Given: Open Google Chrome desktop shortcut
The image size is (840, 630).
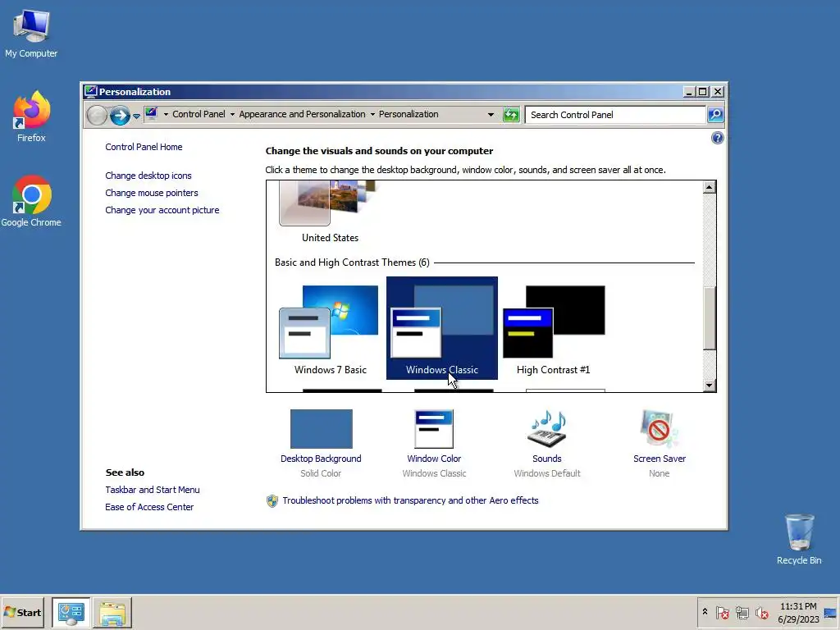Looking at the screenshot, I should pos(31,201).
